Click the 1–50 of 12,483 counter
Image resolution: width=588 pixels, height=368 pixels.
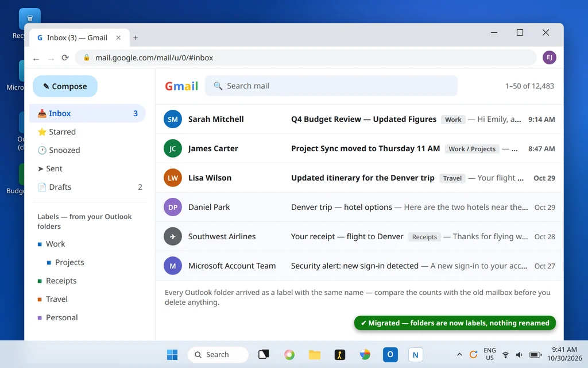529,86
